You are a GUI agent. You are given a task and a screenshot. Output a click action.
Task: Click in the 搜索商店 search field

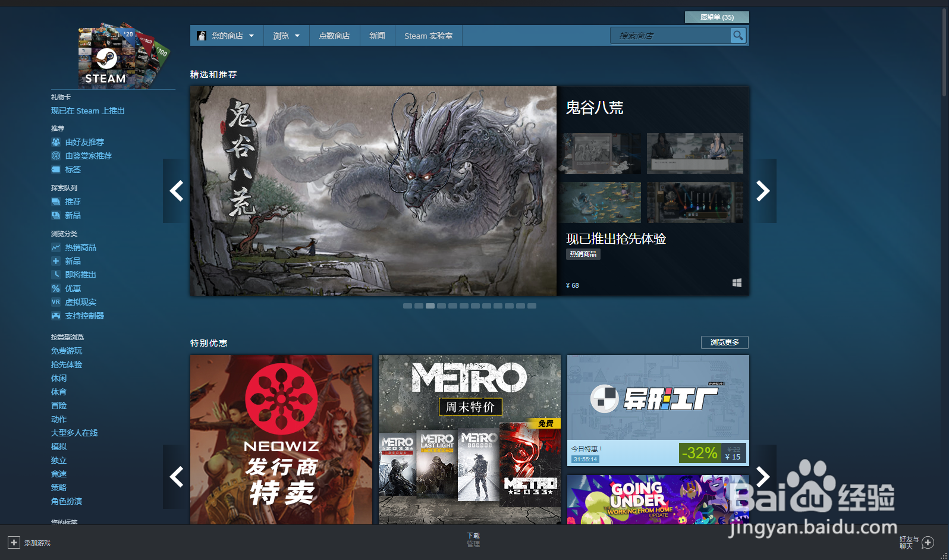(670, 36)
